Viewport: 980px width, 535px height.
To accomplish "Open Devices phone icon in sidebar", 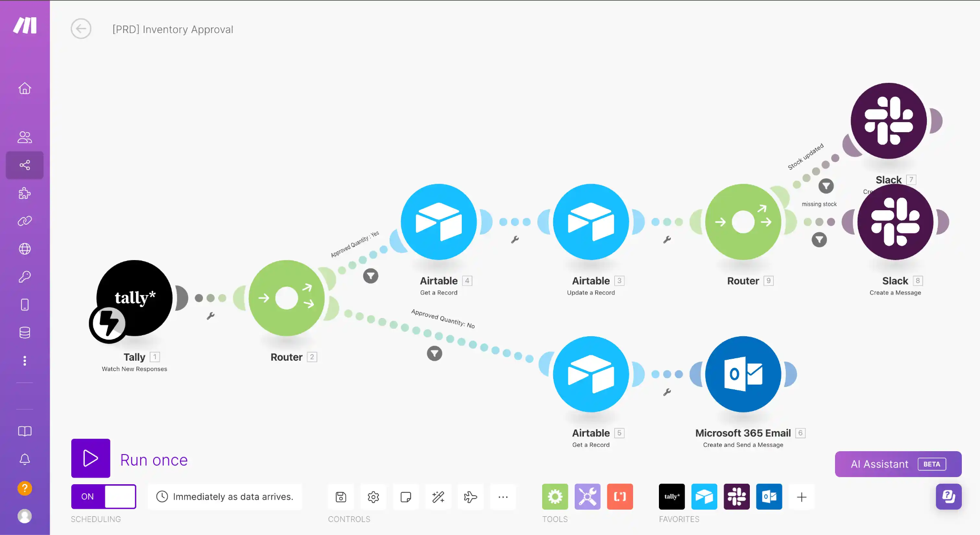I will coord(25,305).
